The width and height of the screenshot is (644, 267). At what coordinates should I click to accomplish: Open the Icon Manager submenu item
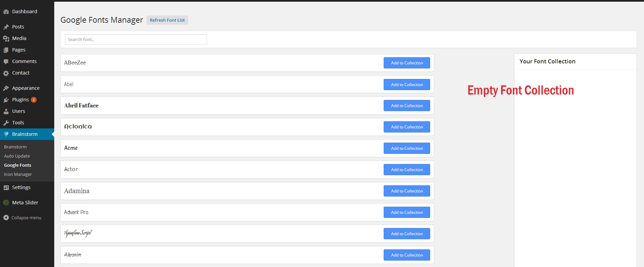click(18, 174)
